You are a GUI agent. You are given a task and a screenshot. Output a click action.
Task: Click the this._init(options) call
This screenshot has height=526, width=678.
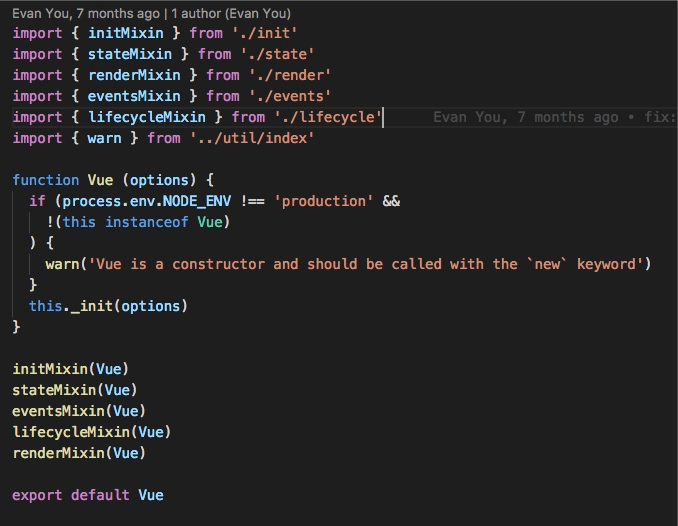coord(108,306)
